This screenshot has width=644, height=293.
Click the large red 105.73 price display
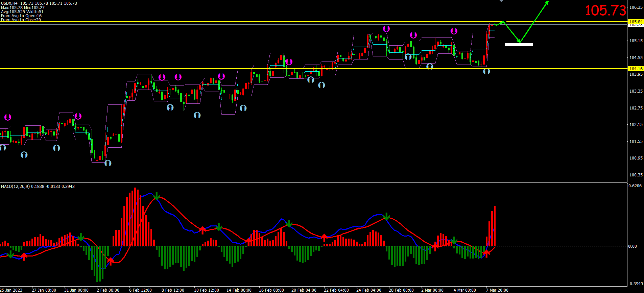605,10
